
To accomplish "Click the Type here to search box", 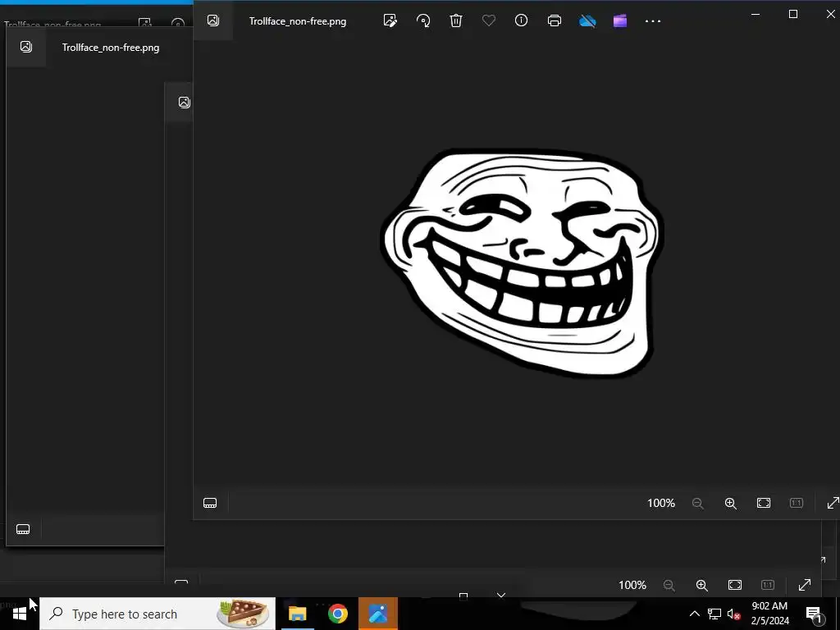I will click(157, 614).
